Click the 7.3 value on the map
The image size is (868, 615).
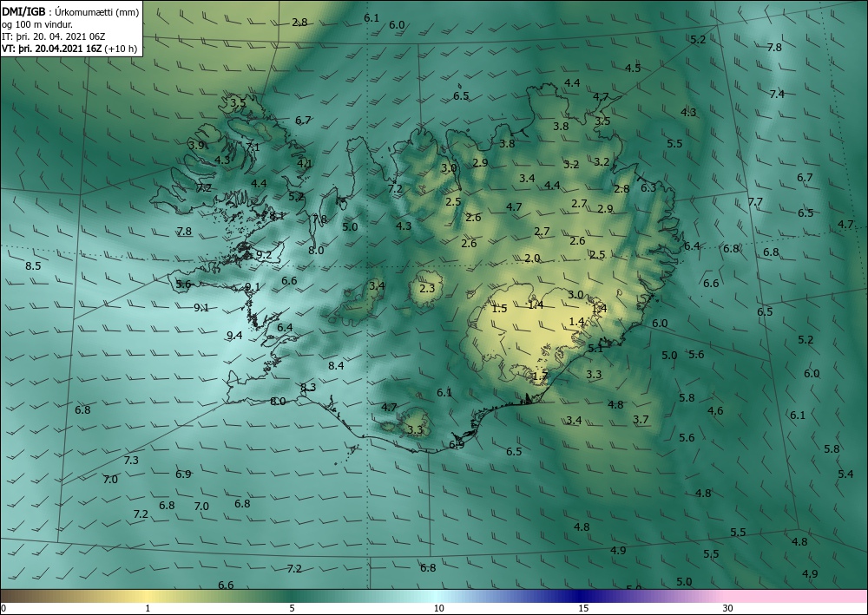click(x=131, y=460)
